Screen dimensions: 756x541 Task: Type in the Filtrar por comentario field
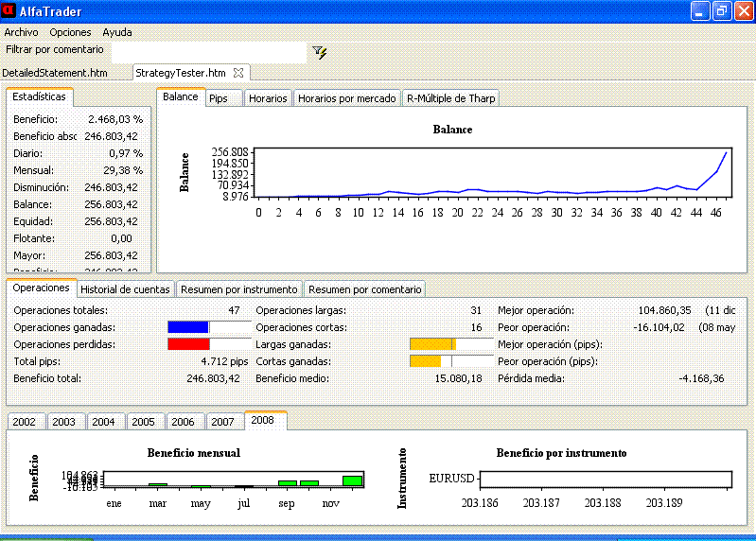[x=208, y=53]
